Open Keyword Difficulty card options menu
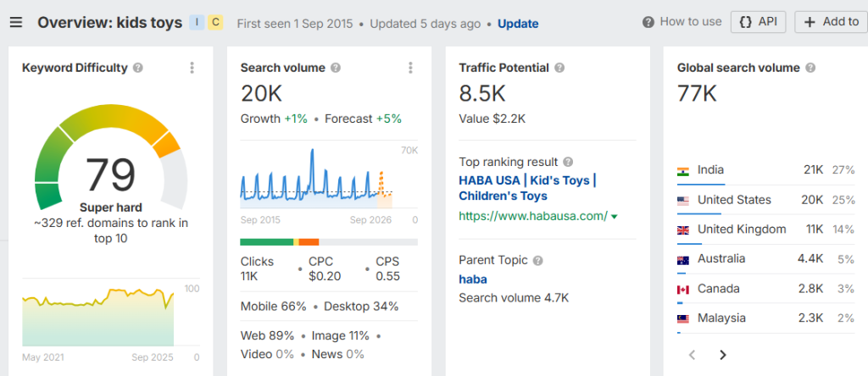This screenshot has width=868, height=376. [x=192, y=68]
